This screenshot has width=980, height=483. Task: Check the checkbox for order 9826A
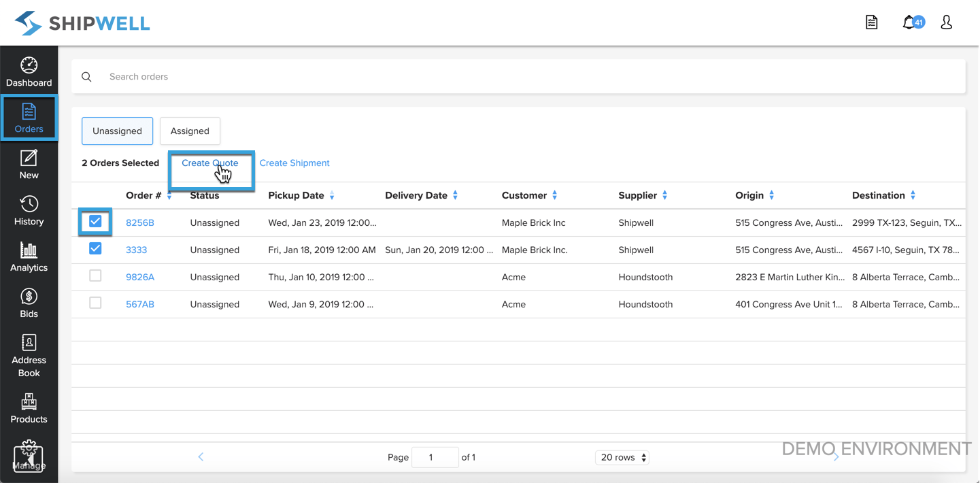click(95, 276)
